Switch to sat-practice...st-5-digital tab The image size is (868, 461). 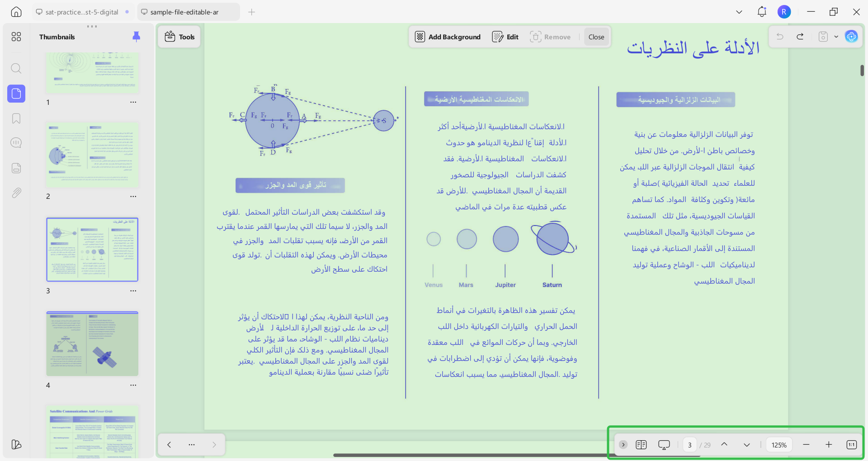(x=82, y=12)
